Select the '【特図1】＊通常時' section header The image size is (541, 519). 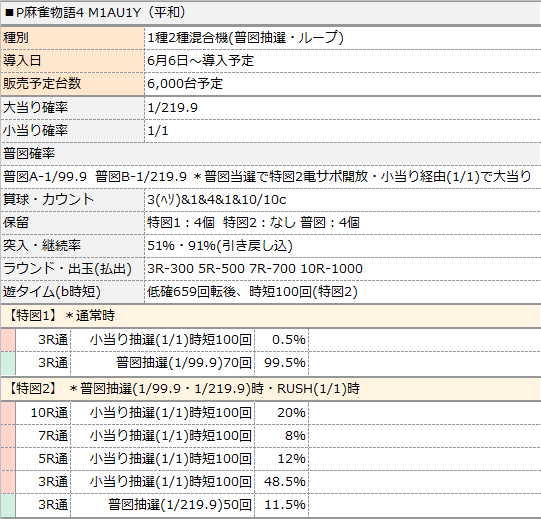[270, 316]
